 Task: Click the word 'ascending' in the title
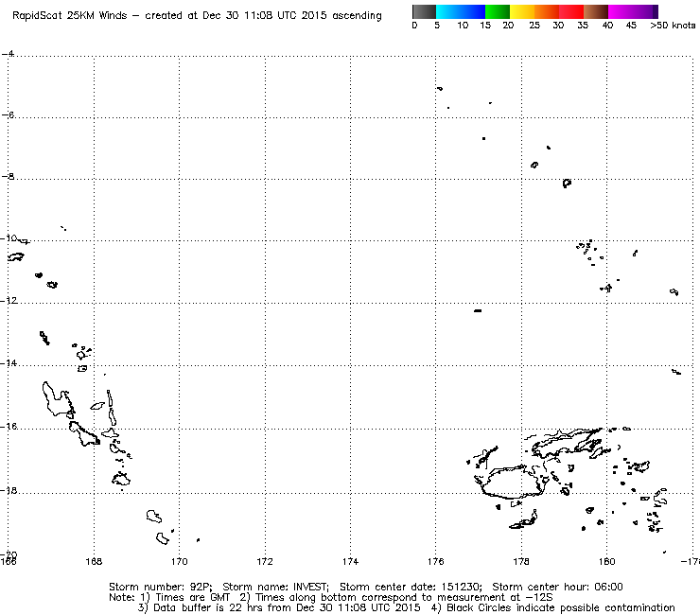click(358, 16)
